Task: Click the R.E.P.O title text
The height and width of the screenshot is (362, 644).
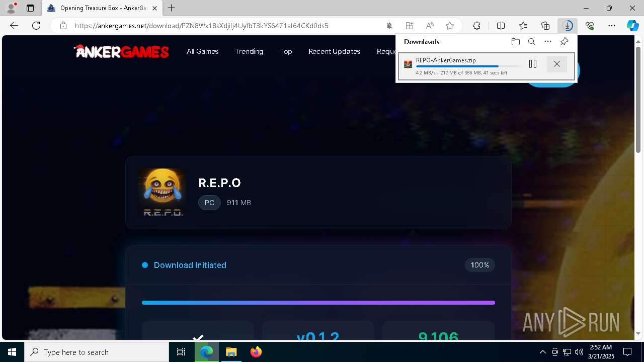Action: [219, 183]
